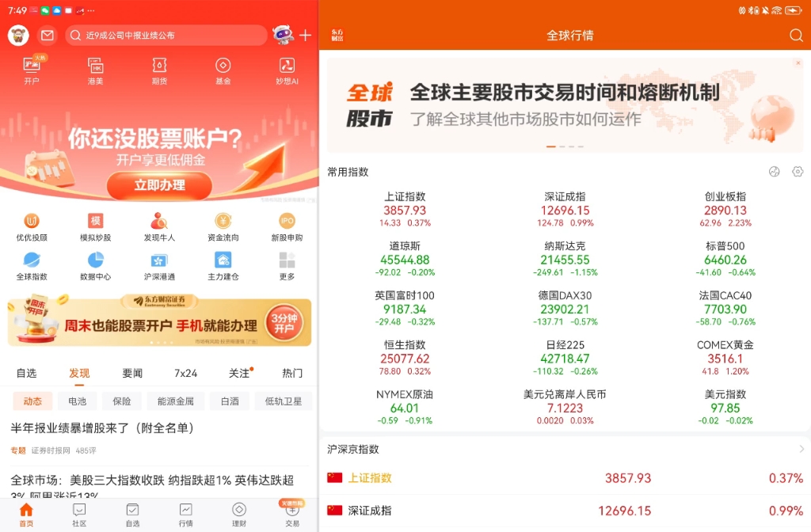The height and width of the screenshot is (532, 811).
Task: Go to 首页 home in bottom bar
Action: tap(26, 515)
